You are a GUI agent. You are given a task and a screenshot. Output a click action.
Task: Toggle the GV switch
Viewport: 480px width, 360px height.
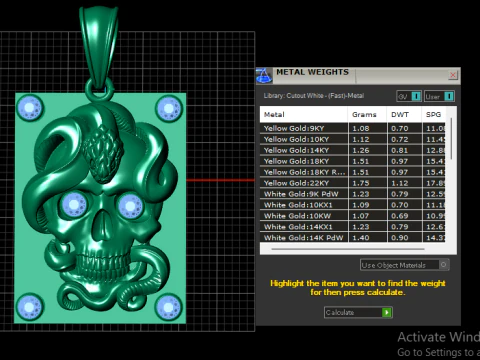(409, 96)
